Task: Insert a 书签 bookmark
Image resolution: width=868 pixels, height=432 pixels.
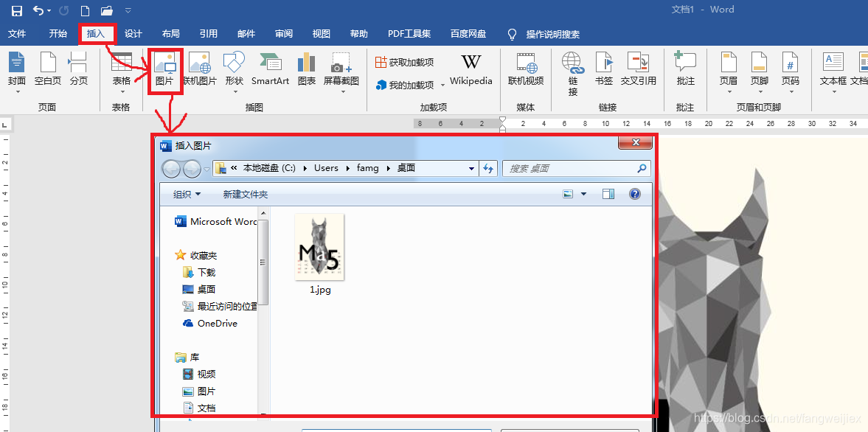Action: click(604, 70)
